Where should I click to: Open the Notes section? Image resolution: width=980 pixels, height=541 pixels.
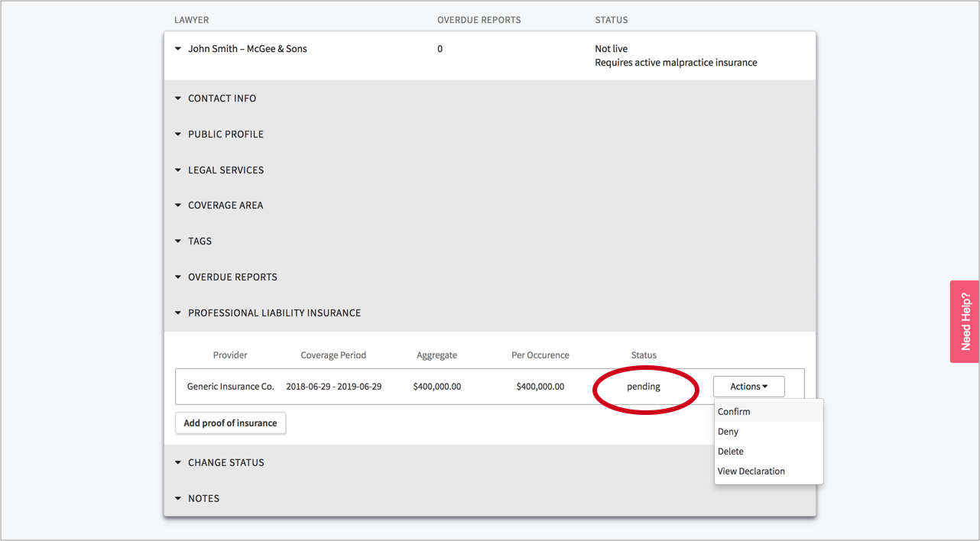tap(203, 499)
